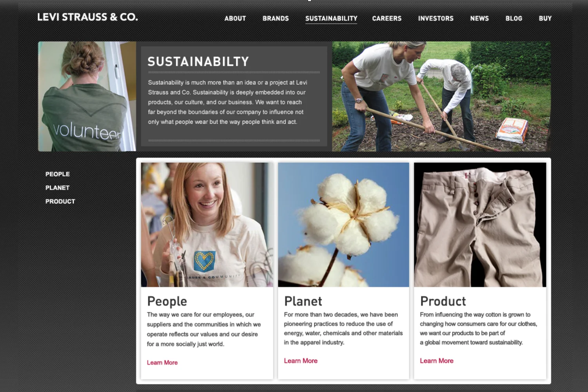Screen dimensions: 588x392
Task: Open the cotton boll Planet image
Action: (343, 225)
